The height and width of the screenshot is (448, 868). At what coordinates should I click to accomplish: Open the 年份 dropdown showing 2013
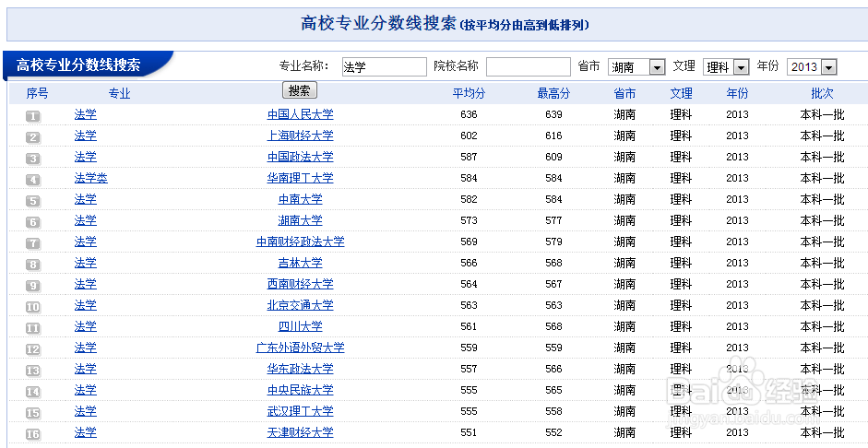tap(812, 67)
